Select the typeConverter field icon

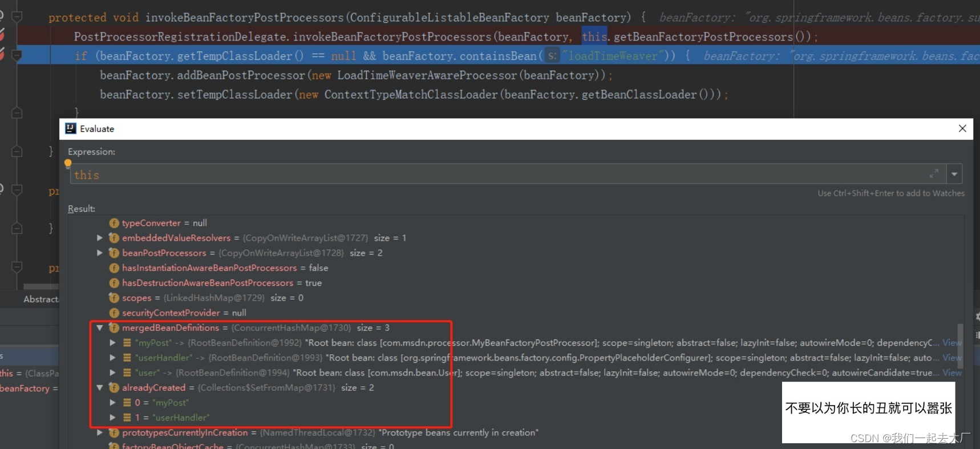point(114,223)
